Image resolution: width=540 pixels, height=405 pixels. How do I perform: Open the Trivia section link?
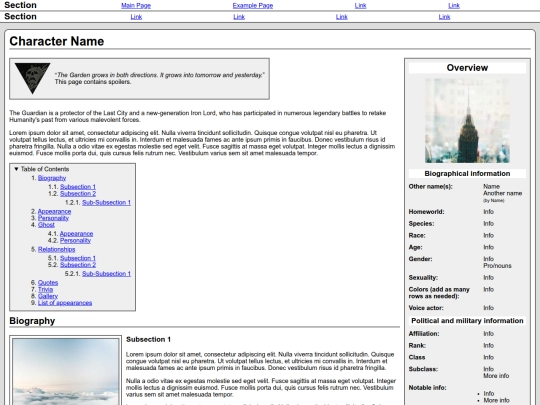click(45, 289)
